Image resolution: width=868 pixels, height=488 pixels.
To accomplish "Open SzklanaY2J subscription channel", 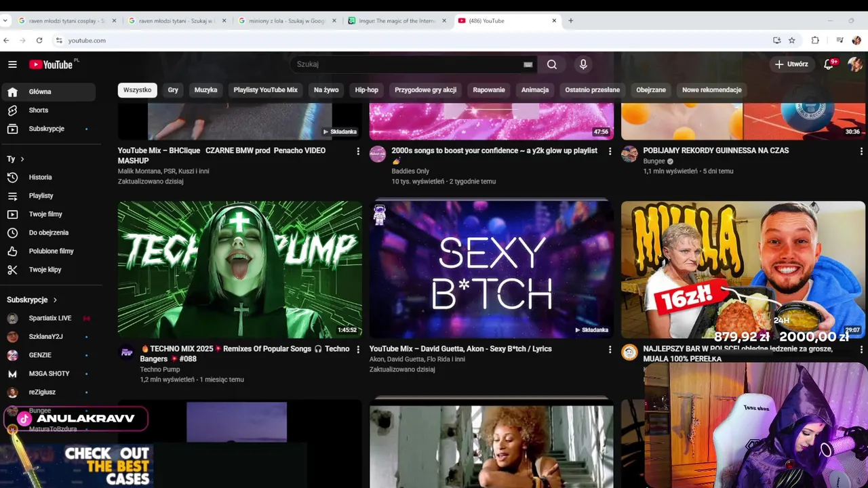I will tap(47, 337).
